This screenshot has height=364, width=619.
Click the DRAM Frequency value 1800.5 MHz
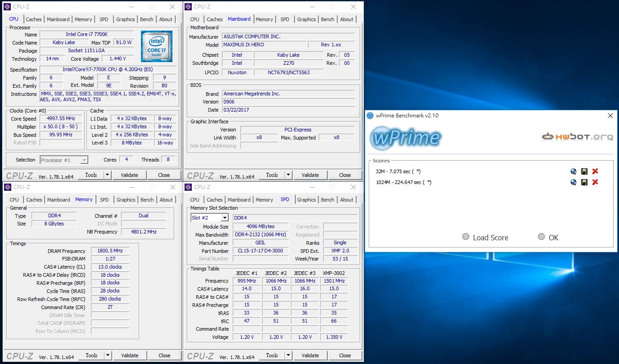click(x=110, y=251)
